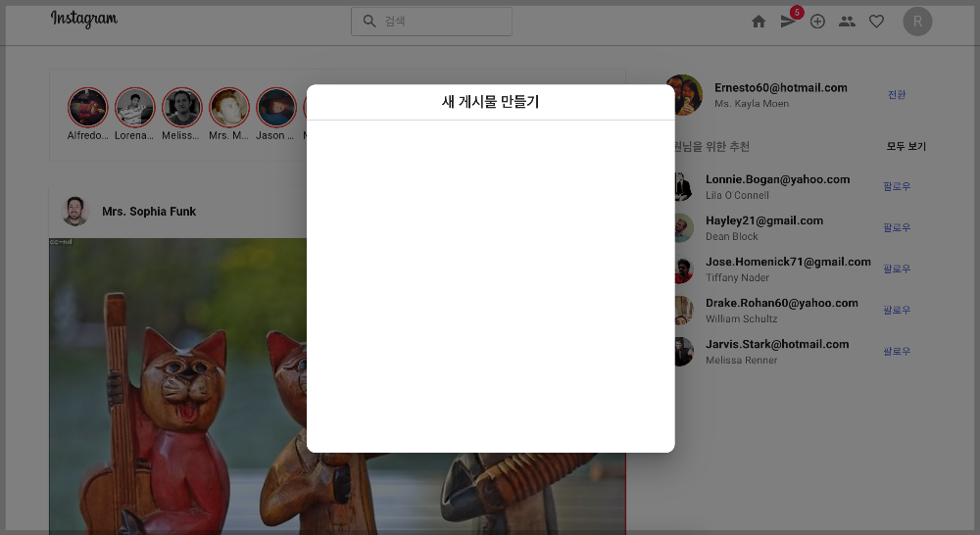Image resolution: width=980 pixels, height=535 pixels.
Task: Click the new post plus icon
Action: pyautogui.click(x=817, y=22)
